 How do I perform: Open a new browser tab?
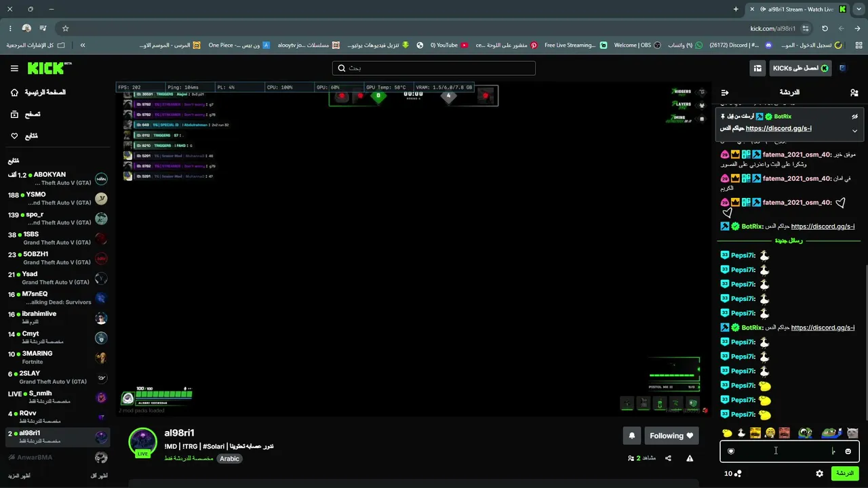pos(736,9)
